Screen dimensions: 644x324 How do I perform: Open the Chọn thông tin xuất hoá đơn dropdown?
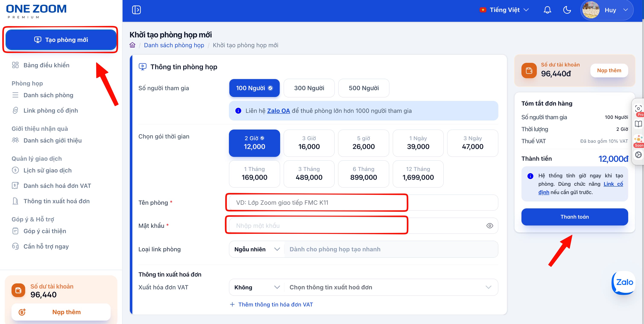[391, 287]
